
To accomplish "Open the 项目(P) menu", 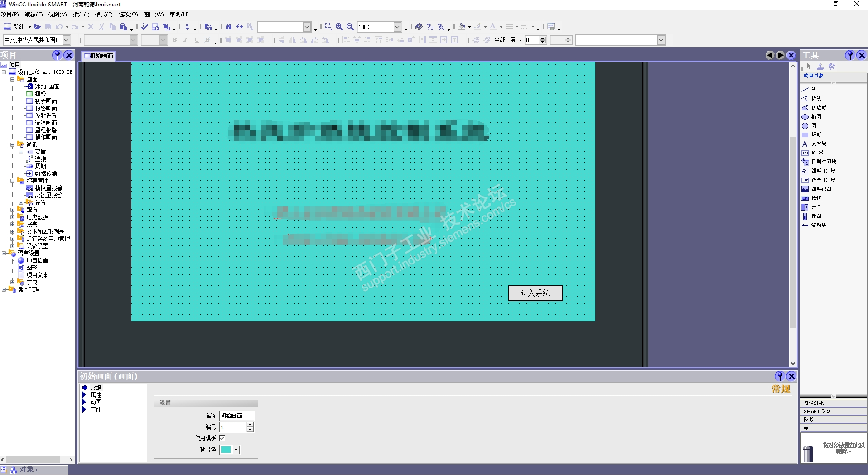I will (x=10, y=14).
